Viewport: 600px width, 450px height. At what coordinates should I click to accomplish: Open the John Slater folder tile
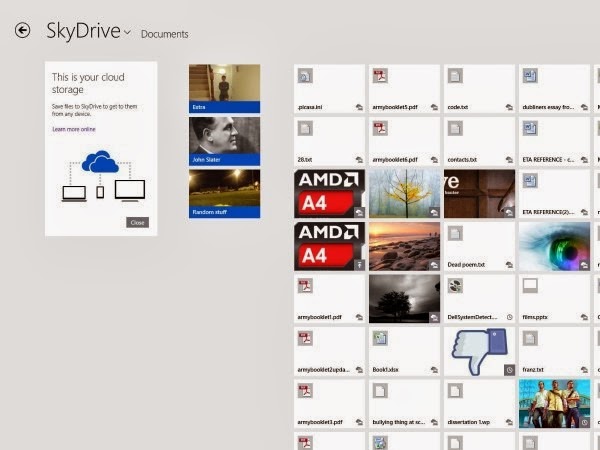click(x=225, y=141)
